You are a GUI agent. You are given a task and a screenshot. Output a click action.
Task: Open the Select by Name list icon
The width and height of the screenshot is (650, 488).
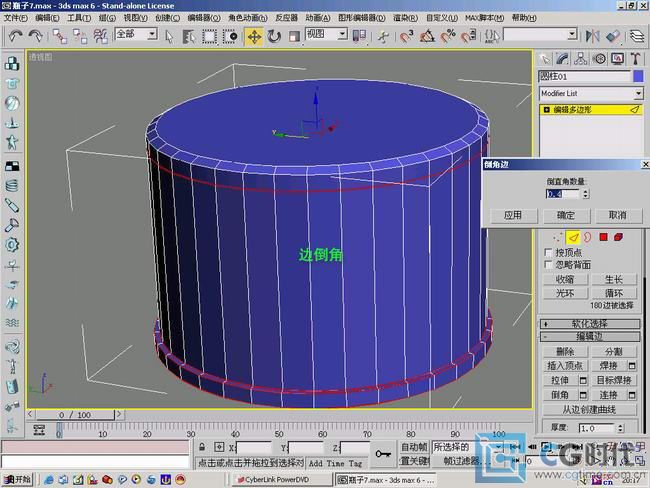coord(189,36)
